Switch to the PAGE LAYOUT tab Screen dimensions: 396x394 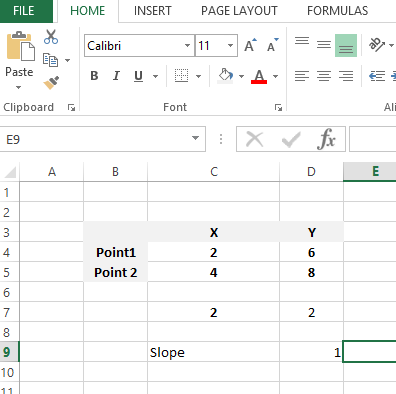pos(239,11)
